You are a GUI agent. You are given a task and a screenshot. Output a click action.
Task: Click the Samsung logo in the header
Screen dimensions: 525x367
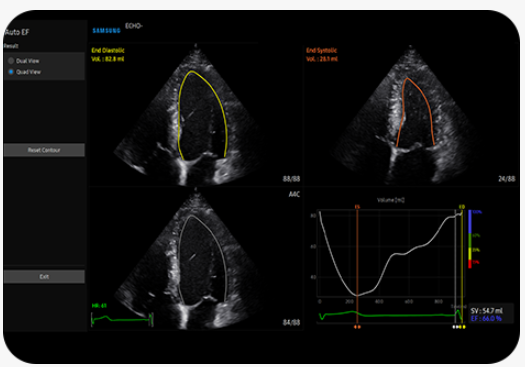106,31
